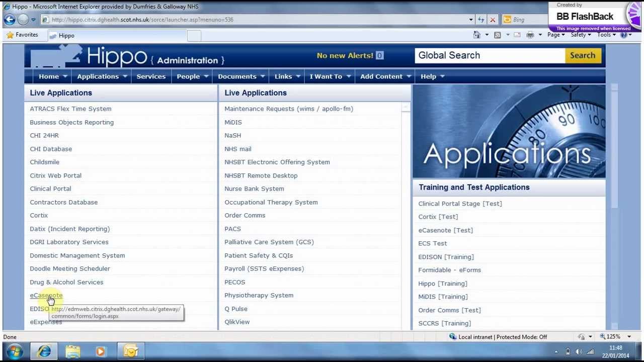Open the IE Page menu

(556, 35)
